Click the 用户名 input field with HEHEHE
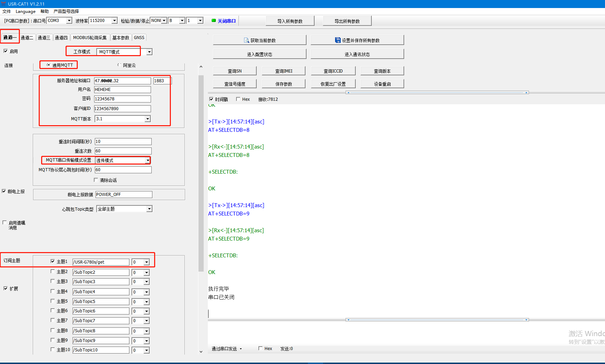This screenshot has height=364, width=605. click(x=122, y=90)
